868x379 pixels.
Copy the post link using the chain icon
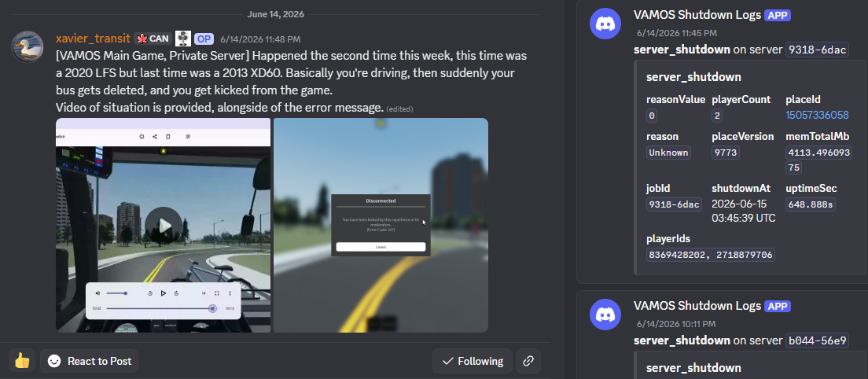point(528,361)
